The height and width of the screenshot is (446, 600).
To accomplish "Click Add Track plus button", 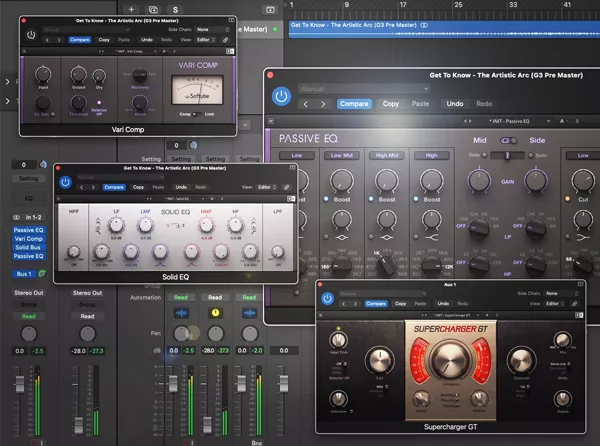I will click(x=131, y=10).
